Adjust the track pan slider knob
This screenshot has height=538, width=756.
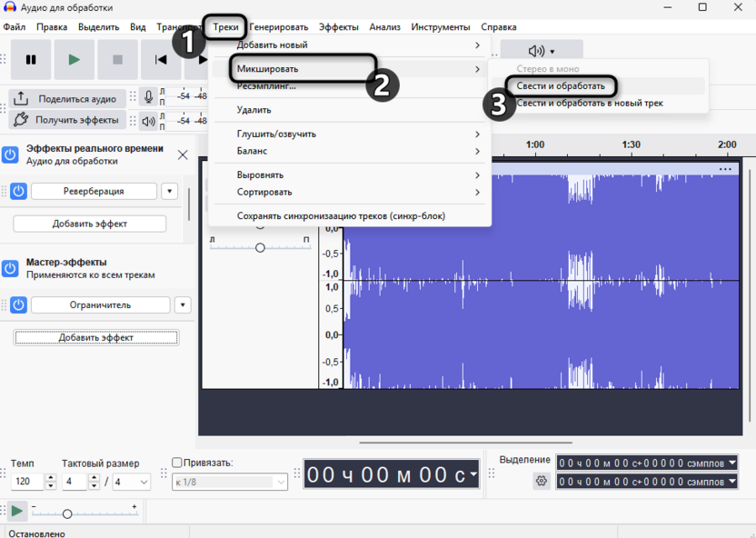coord(260,248)
